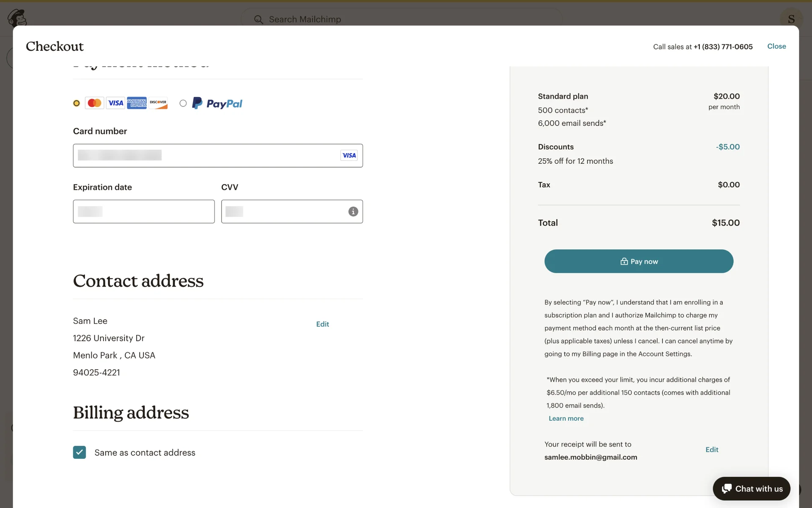Image resolution: width=812 pixels, height=508 pixels.
Task: Edit the receipt email address
Action: [x=712, y=450]
